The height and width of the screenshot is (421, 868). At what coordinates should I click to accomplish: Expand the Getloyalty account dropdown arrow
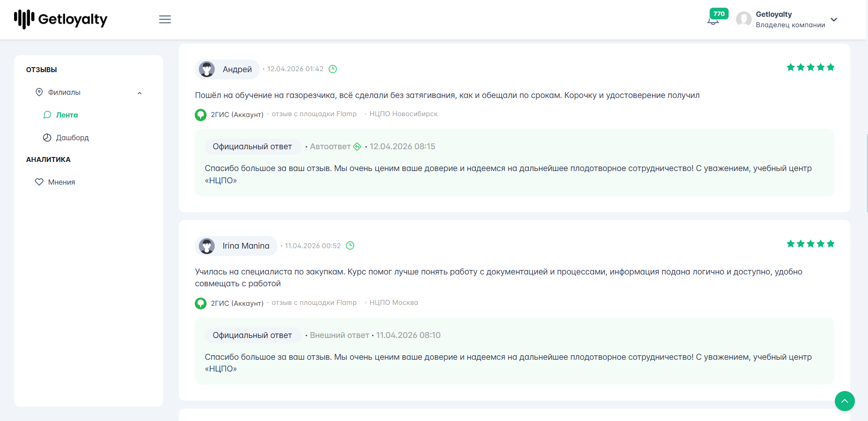click(x=833, y=20)
